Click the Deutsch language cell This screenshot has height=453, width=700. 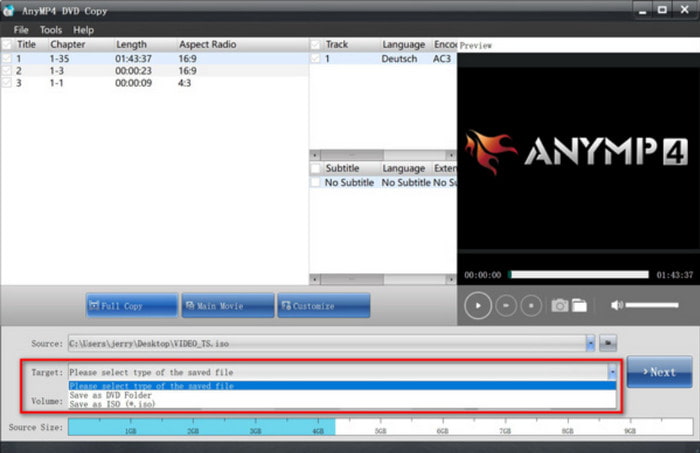[x=399, y=58]
